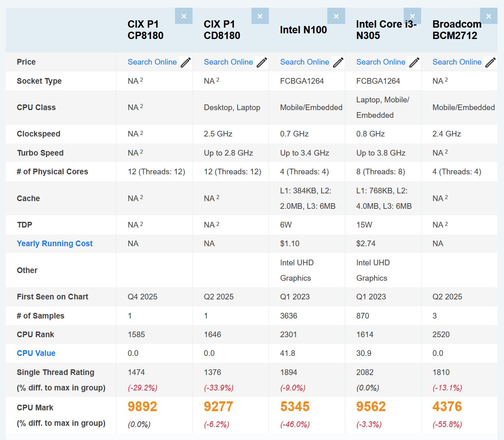Search online price for CIX P1 CD8180
Viewport: 504px width, 440px height.
tap(228, 62)
